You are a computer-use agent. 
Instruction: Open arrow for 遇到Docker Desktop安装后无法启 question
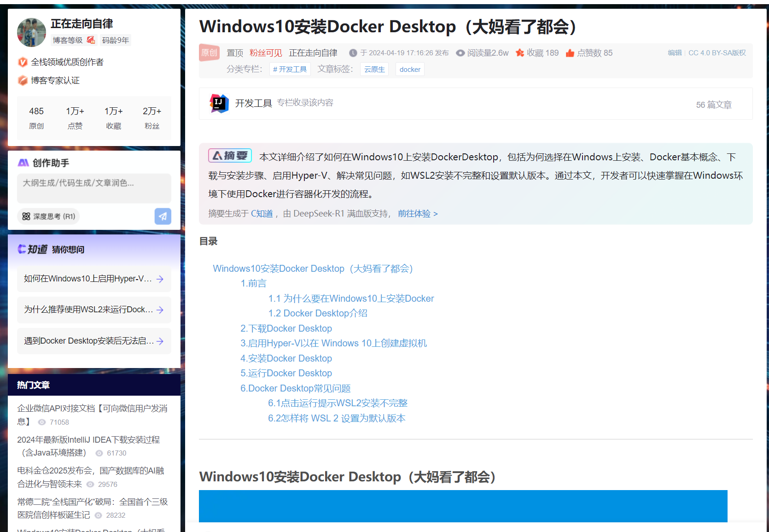(160, 341)
